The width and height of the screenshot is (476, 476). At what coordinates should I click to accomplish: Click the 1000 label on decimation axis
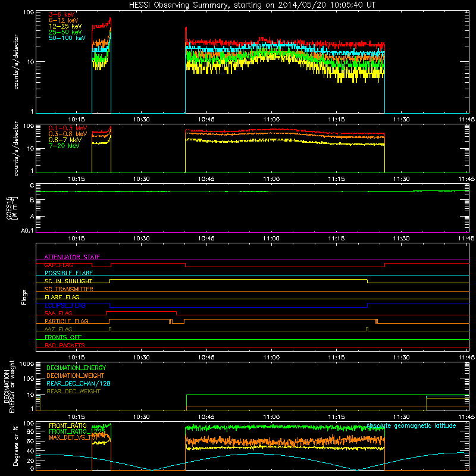27,364
